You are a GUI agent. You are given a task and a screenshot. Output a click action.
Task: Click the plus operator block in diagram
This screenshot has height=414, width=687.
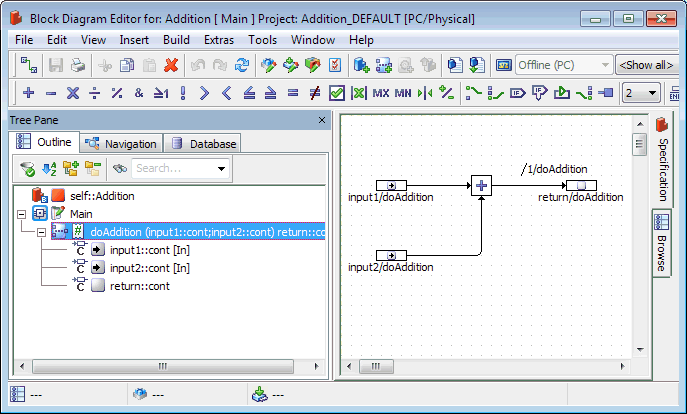(481, 185)
